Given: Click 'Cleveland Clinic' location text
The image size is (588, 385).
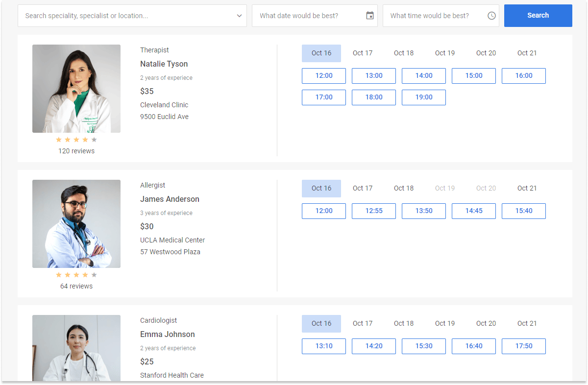Looking at the screenshot, I should pos(164,105).
